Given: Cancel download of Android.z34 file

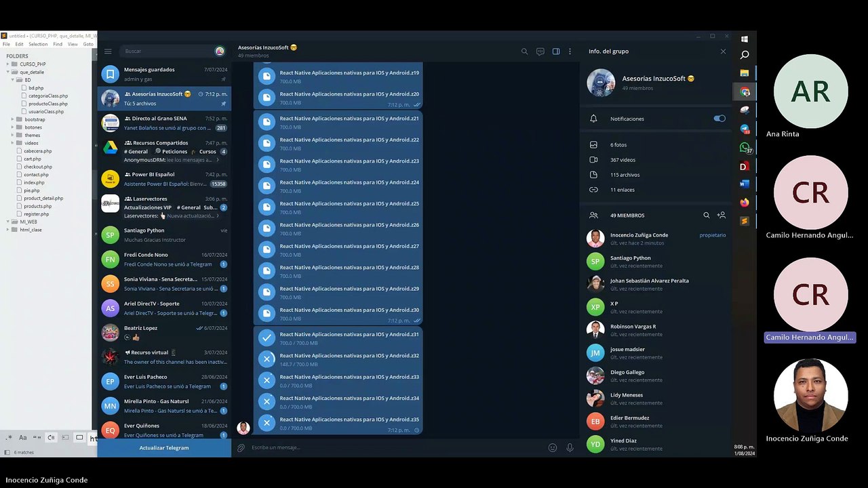Looking at the screenshot, I should click(x=267, y=402).
